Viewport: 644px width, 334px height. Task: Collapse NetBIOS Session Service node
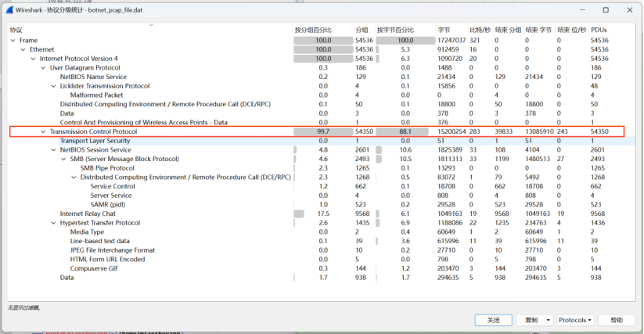[53, 149]
